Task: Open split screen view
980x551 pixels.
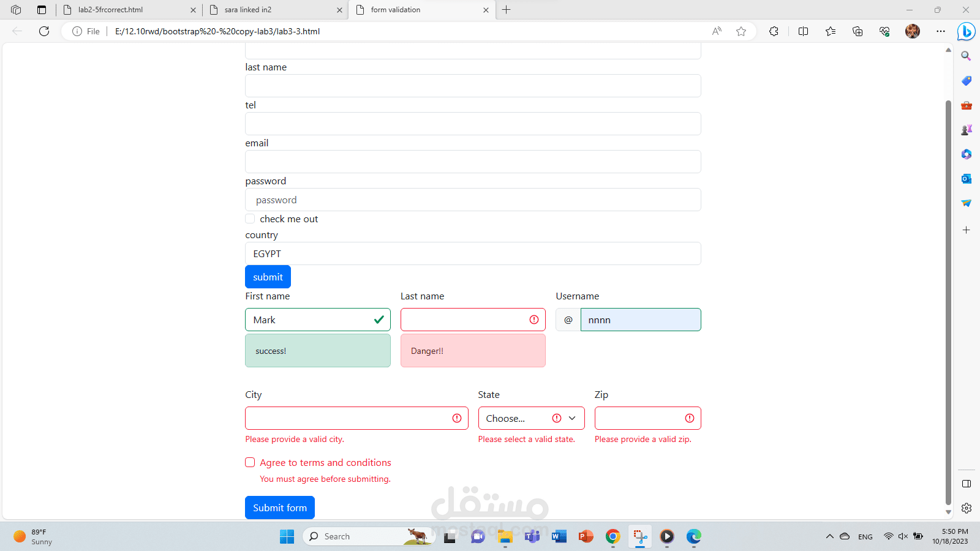Action: 803,31
